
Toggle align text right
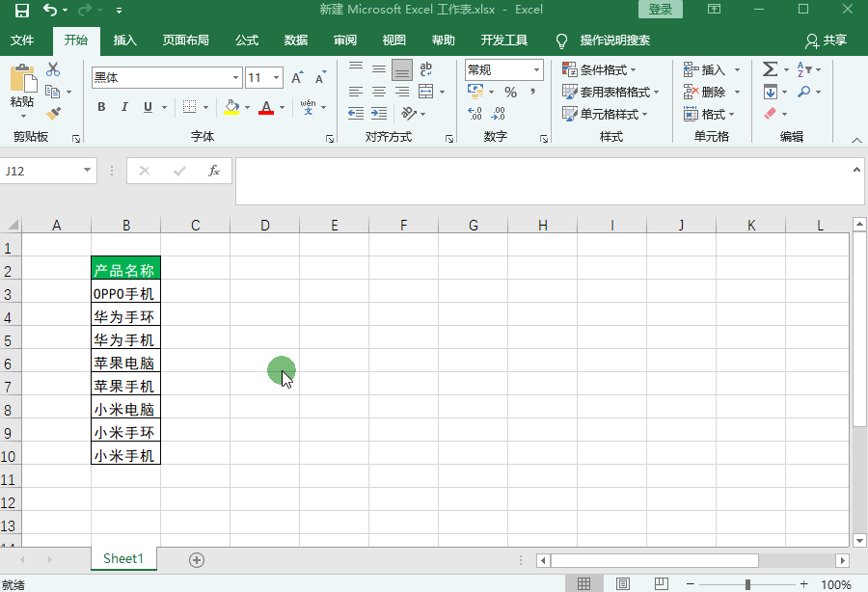coord(402,92)
